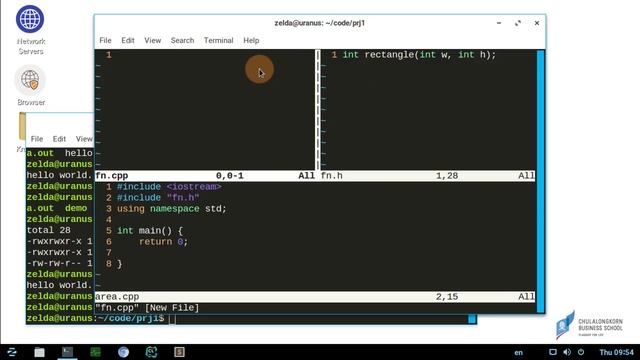Switch the 'en' keyboard layout indicator

[518, 352]
